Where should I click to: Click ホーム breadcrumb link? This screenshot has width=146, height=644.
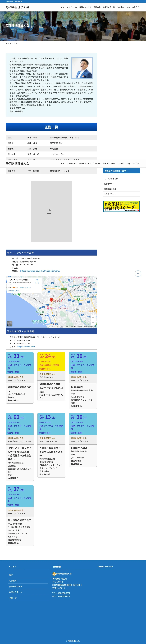click(x=9, y=43)
